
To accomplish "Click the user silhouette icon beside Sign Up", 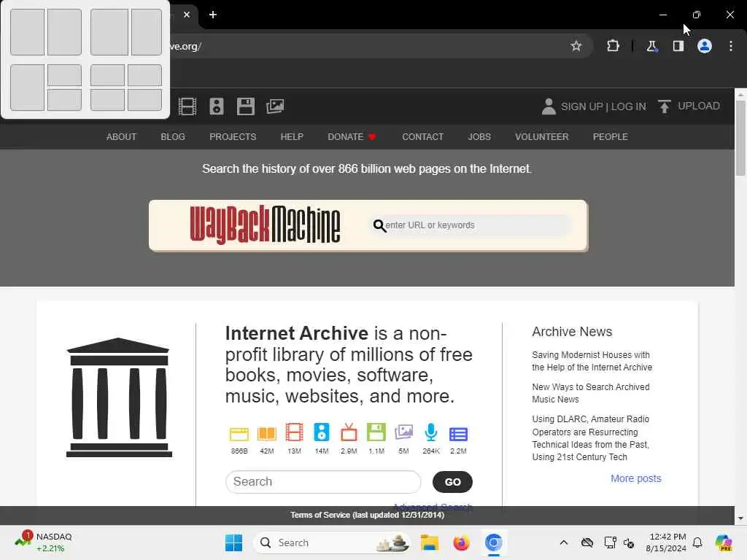I will tap(549, 106).
